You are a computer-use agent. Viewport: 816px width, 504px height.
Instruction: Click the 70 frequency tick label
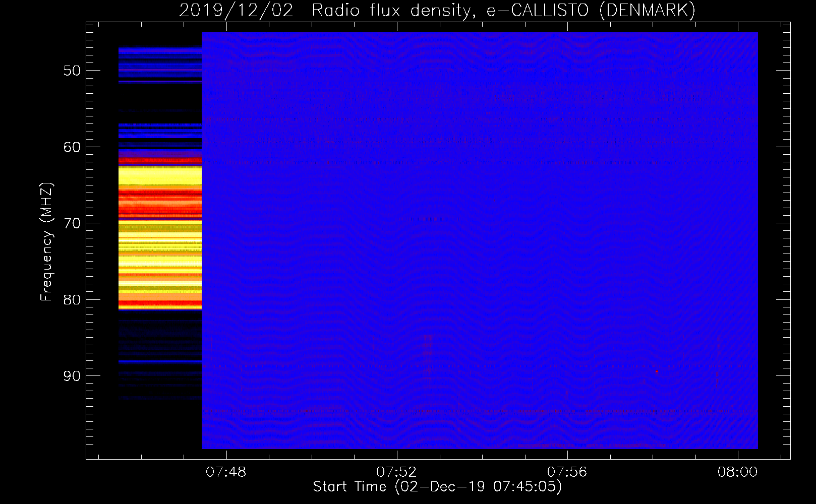pos(72,223)
